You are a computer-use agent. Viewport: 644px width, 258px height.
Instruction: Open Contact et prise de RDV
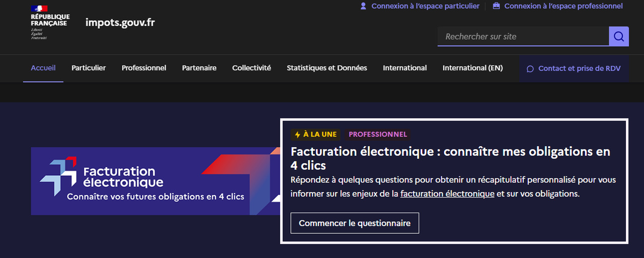574,69
